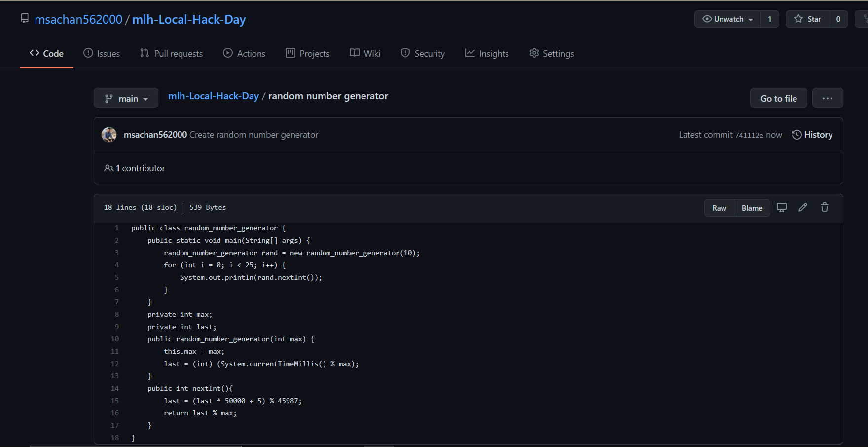Viewport: 868px width, 447px height.
Task: Click the 'last = (last * 50000' code line
Action: (233, 401)
